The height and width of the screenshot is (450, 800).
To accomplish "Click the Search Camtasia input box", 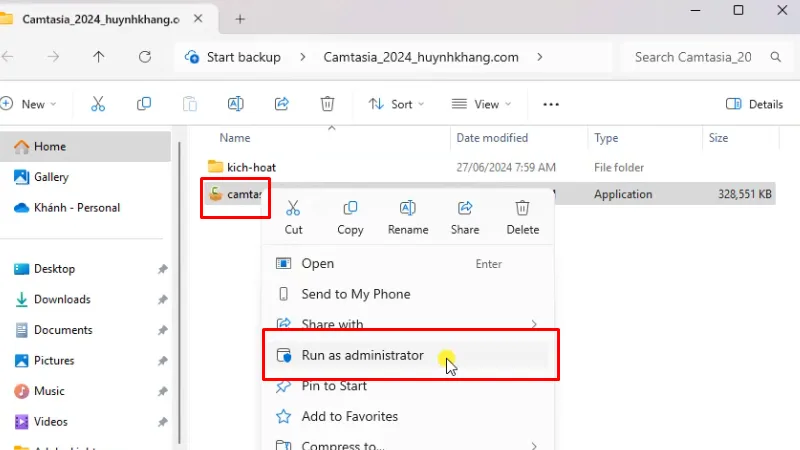I will [x=700, y=57].
